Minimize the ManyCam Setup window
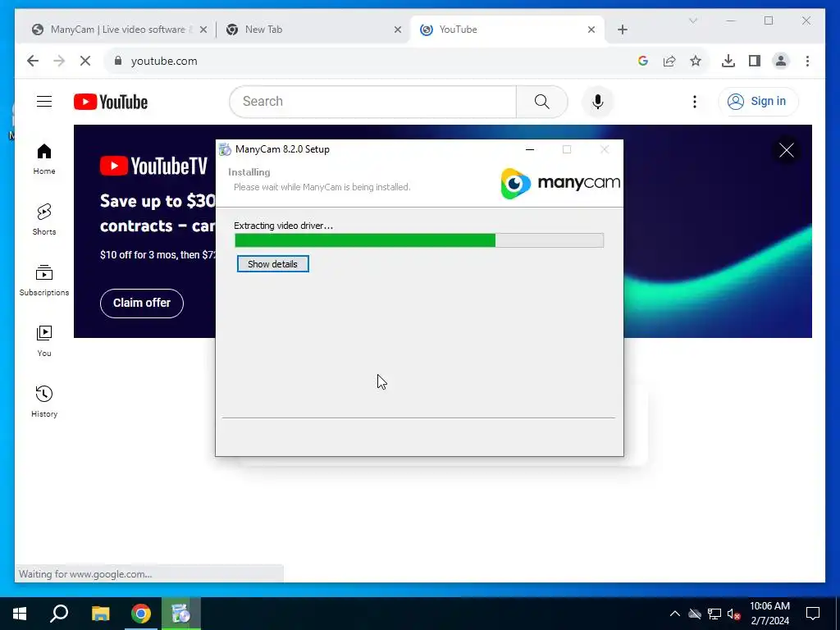This screenshot has width=840, height=630. point(530,149)
